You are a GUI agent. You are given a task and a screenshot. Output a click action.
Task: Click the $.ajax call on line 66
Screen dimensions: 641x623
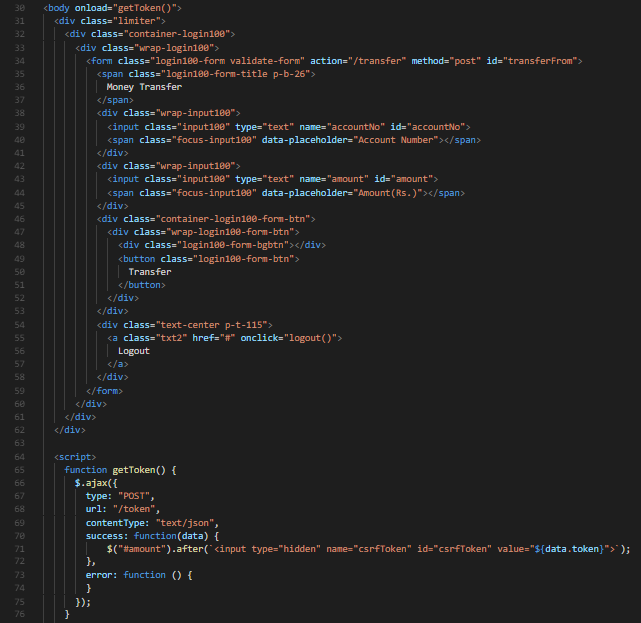click(x=96, y=483)
